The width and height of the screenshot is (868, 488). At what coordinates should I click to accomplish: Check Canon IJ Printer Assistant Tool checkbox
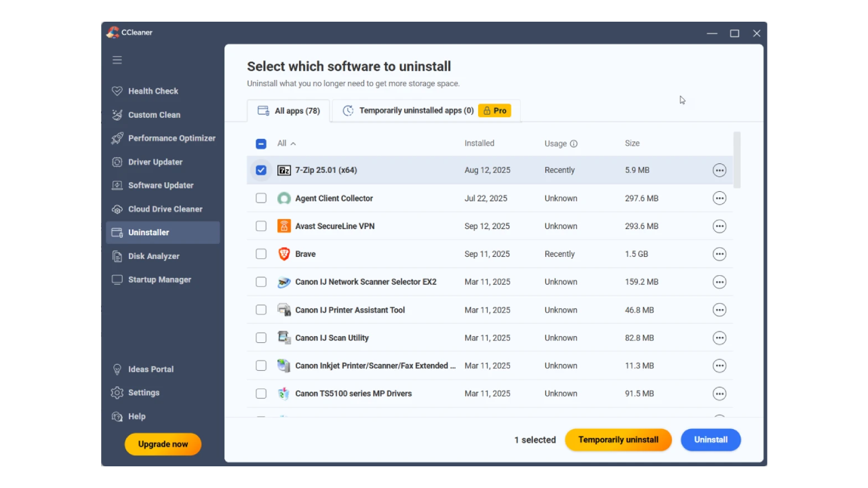click(x=261, y=310)
